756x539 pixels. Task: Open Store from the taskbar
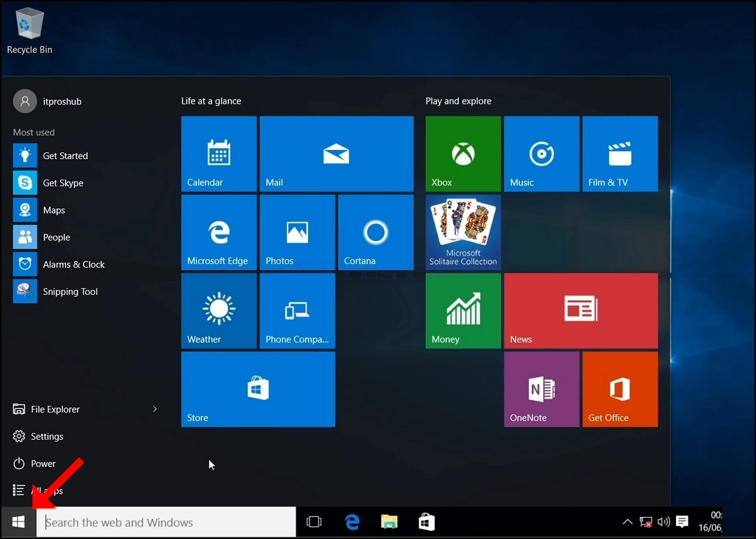[427, 522]
